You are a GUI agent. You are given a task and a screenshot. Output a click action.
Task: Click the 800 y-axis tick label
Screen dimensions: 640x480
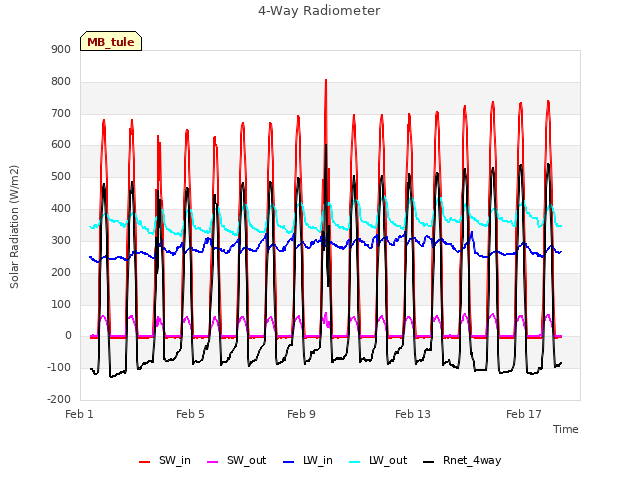61,81
